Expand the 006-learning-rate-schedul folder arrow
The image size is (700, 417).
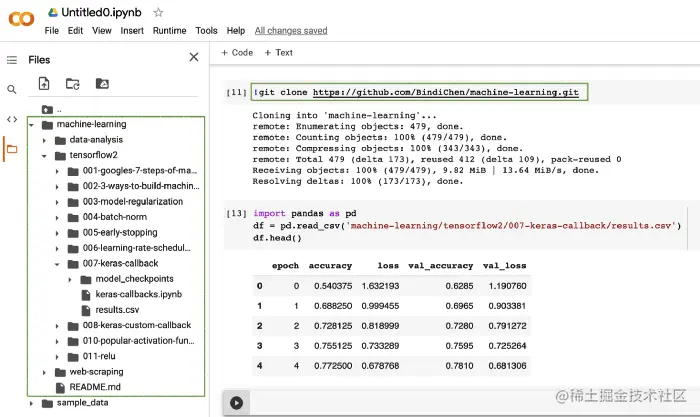click(57, 249)
